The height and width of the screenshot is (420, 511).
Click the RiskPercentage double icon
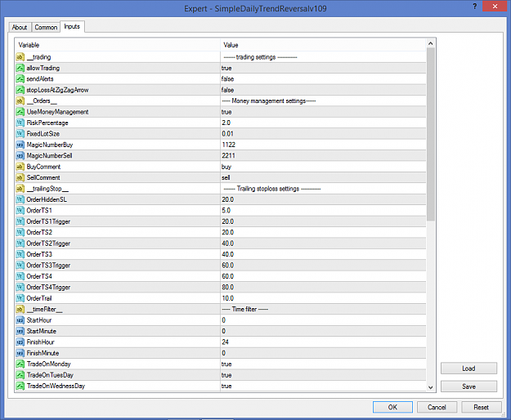click(x=20, y=123)
